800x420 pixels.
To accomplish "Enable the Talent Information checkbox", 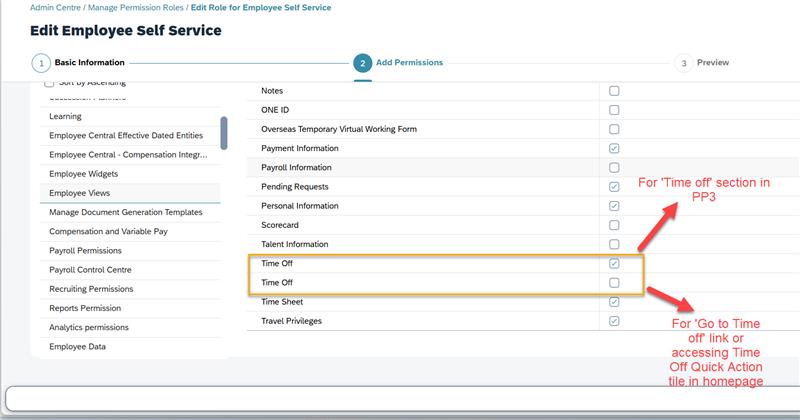I will [x=614, y=244].
